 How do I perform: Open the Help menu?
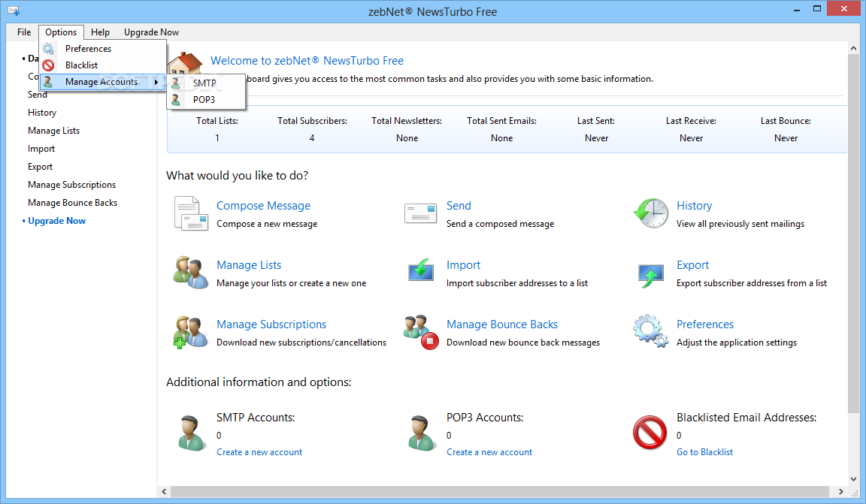click(100, 32)
